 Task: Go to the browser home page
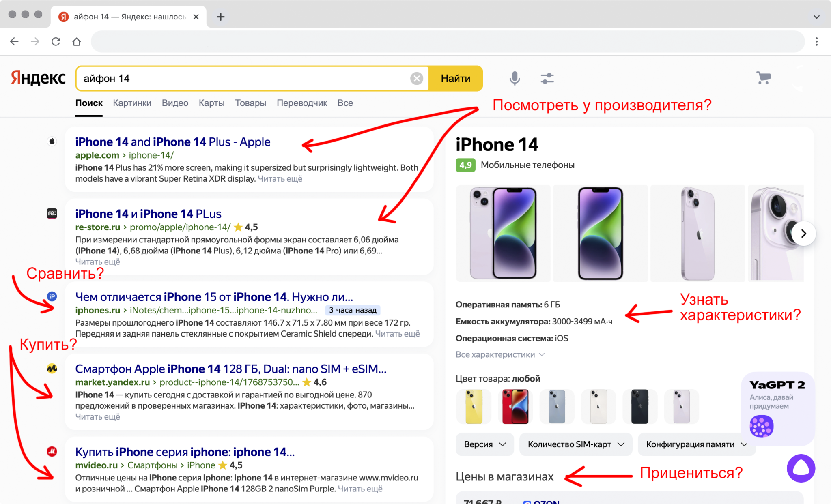click(77, 41)
